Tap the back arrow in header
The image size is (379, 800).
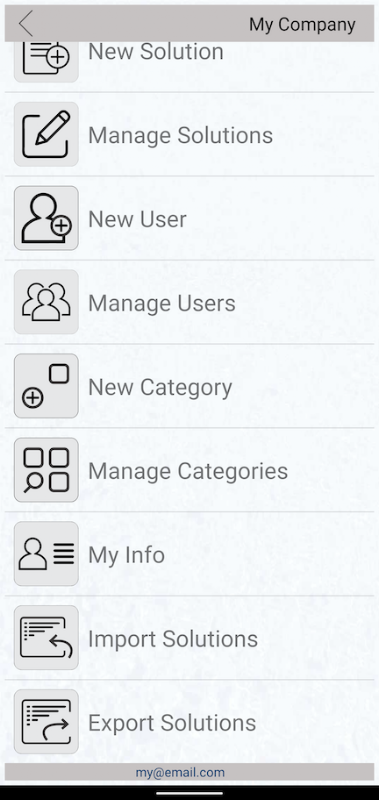click(26, 24)
